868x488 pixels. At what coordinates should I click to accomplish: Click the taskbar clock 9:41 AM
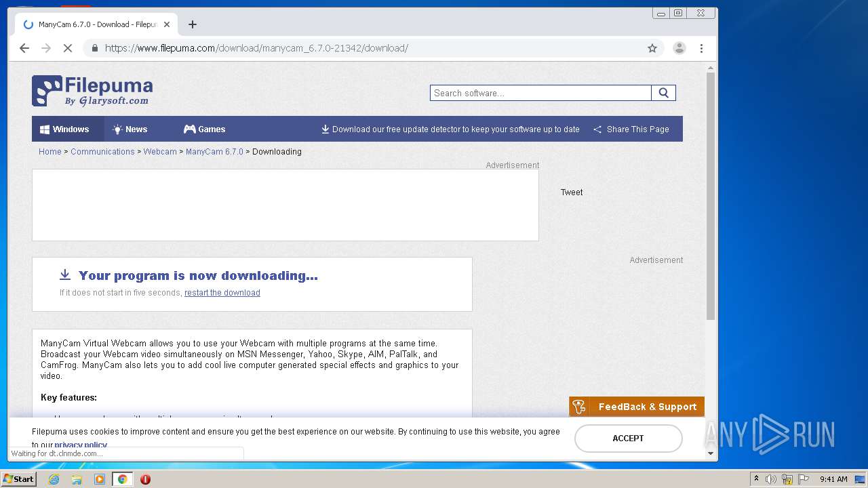pyautogui.click(x=833, y=479)
